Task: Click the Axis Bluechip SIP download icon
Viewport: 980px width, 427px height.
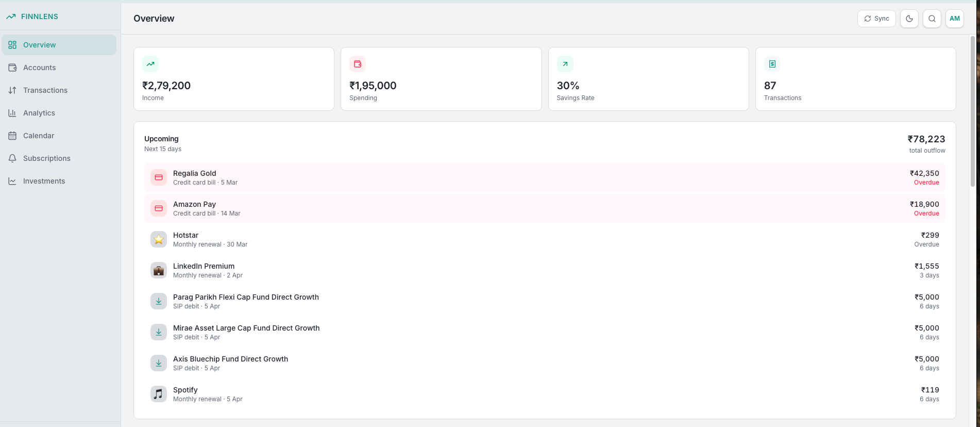Action: pyautogui.click(x=159, y=363)
